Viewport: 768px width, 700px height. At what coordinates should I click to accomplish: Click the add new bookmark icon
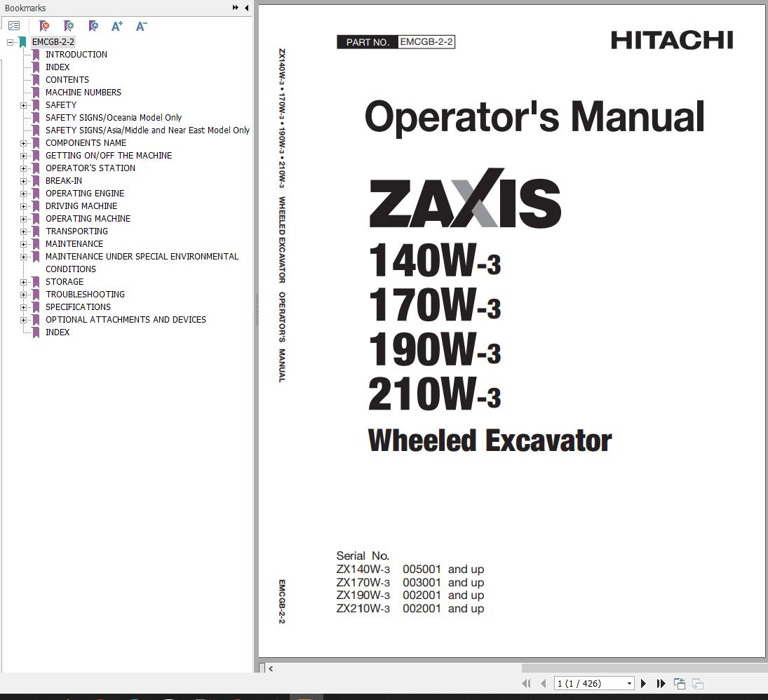tap(69, 26)
